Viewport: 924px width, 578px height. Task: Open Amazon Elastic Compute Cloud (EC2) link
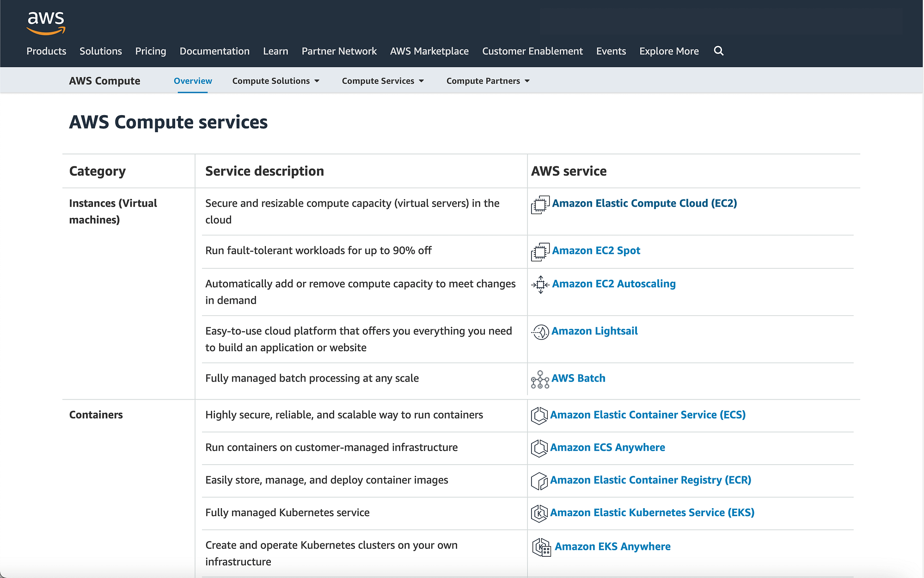(x=644, y=203)
